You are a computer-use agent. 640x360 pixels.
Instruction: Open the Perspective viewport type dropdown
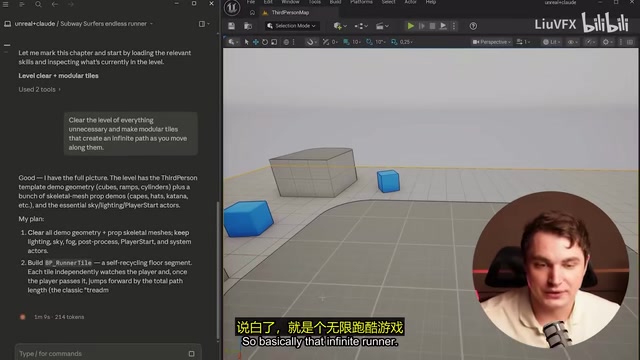(491, 42)
